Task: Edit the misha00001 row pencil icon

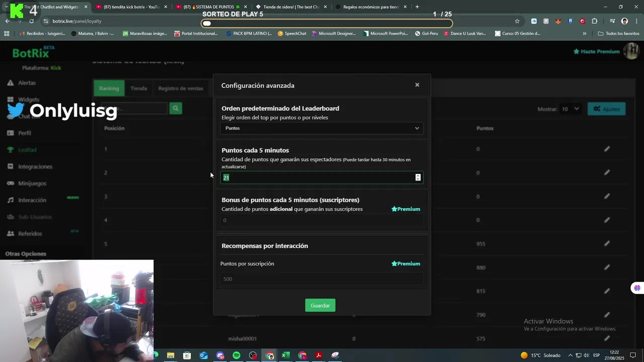Action: tap(607, 338)
